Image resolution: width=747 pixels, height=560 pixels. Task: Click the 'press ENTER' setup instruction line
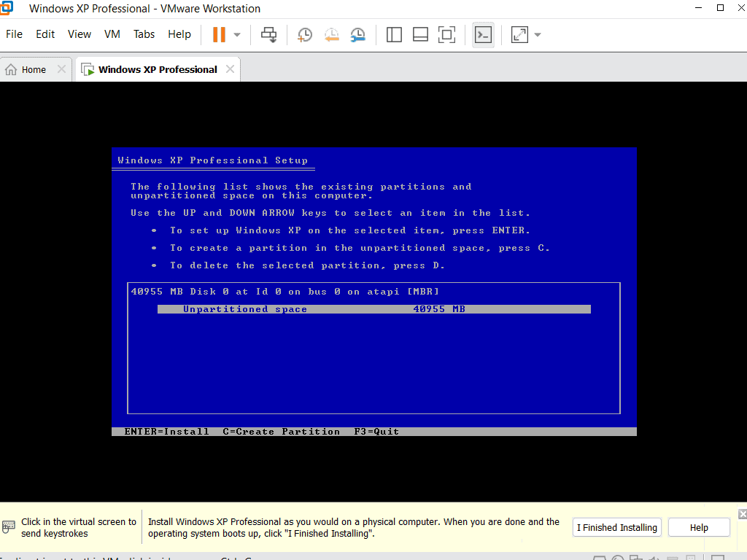tap(350, 230)
